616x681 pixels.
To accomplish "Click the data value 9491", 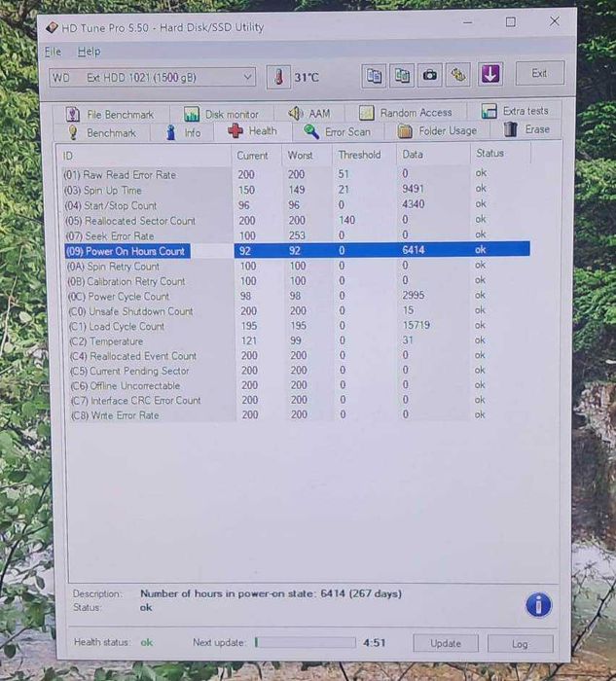I will coord(414,189).
